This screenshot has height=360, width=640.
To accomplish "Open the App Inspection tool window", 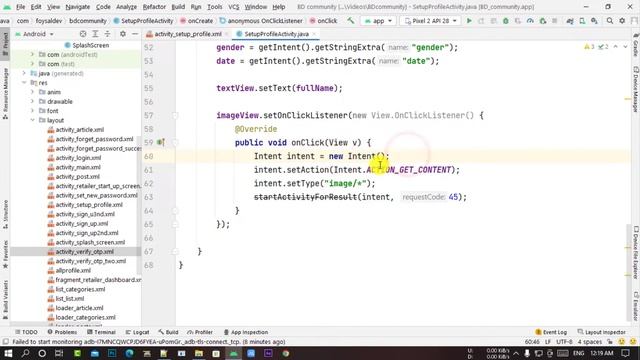I will 246,332.
